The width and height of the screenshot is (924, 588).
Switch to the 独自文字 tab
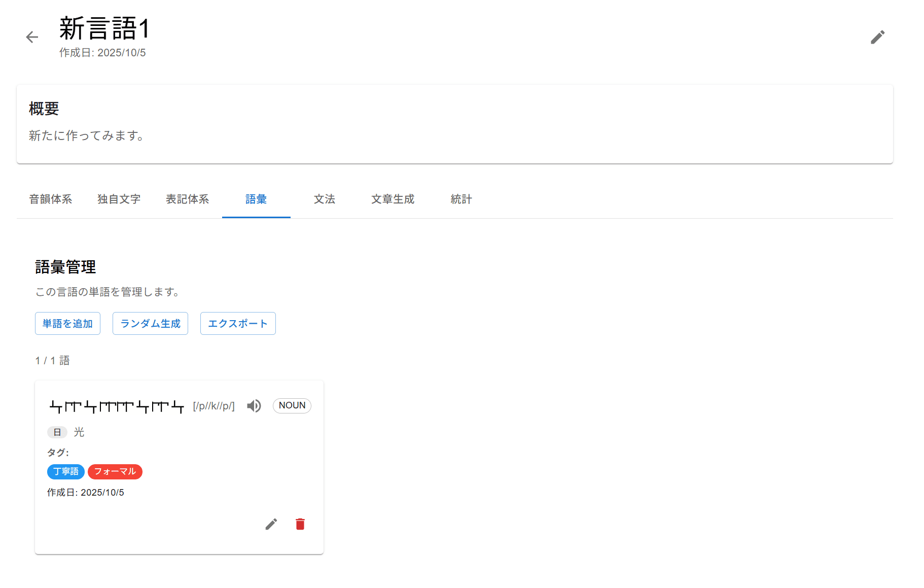pos(119,199)
